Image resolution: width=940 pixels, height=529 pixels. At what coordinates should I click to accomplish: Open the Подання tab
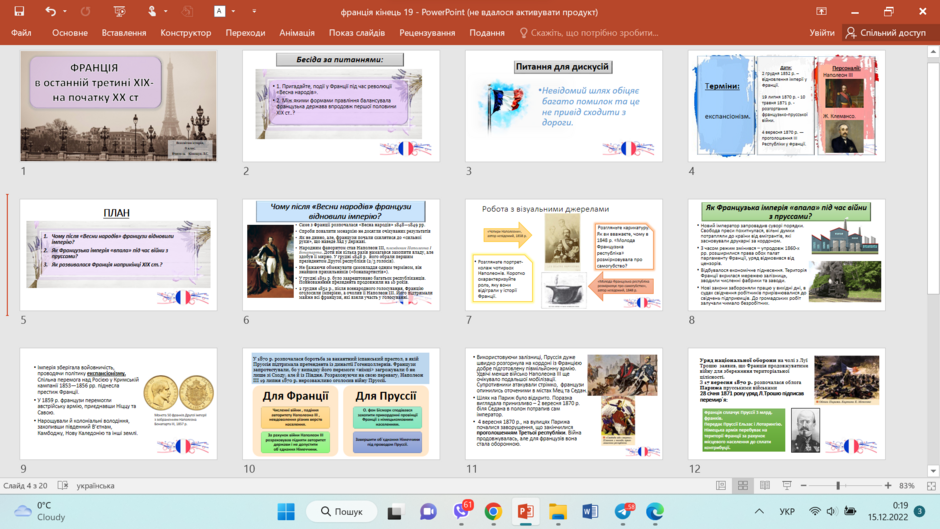click(x=487, y=32)
